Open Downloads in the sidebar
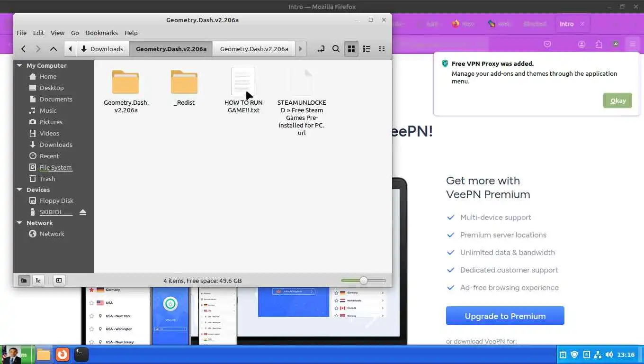This screenshot has width=644, height=364. point(56,145)
